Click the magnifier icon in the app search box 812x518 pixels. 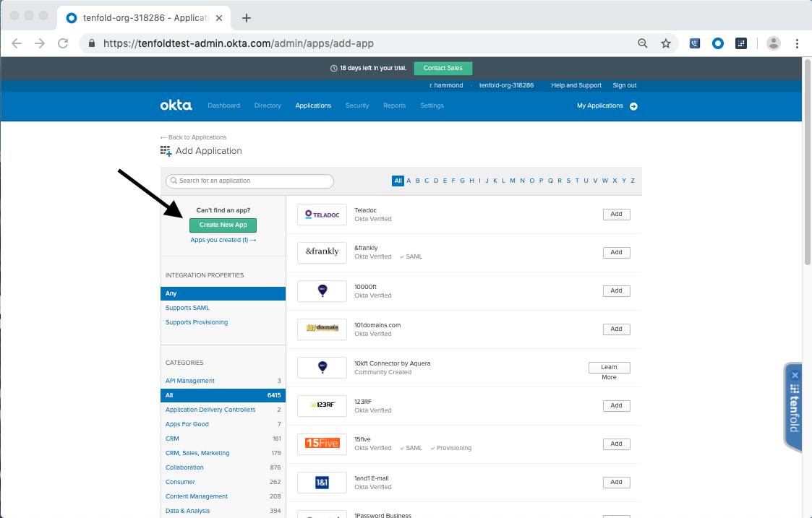tap(174, 181)
